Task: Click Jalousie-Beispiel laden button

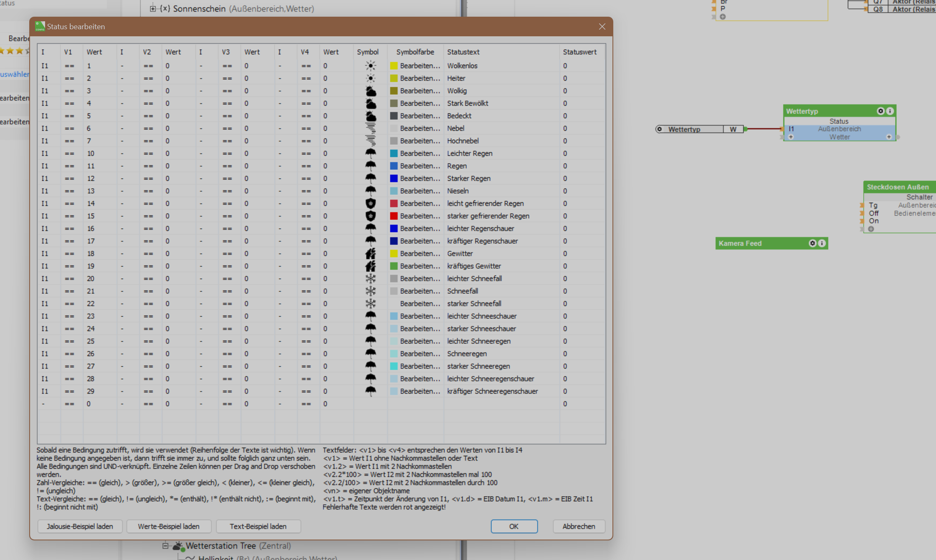Action: click(80, 526)
